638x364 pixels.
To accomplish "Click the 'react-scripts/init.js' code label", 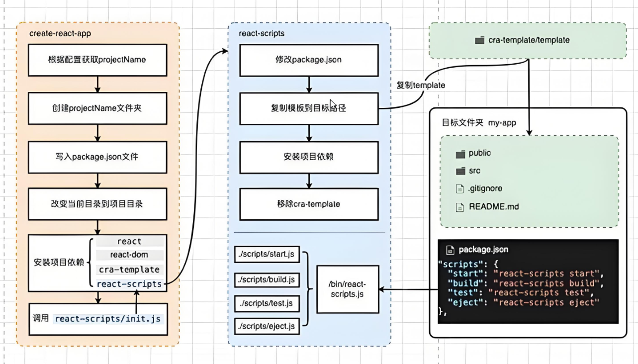I will 108,319.
